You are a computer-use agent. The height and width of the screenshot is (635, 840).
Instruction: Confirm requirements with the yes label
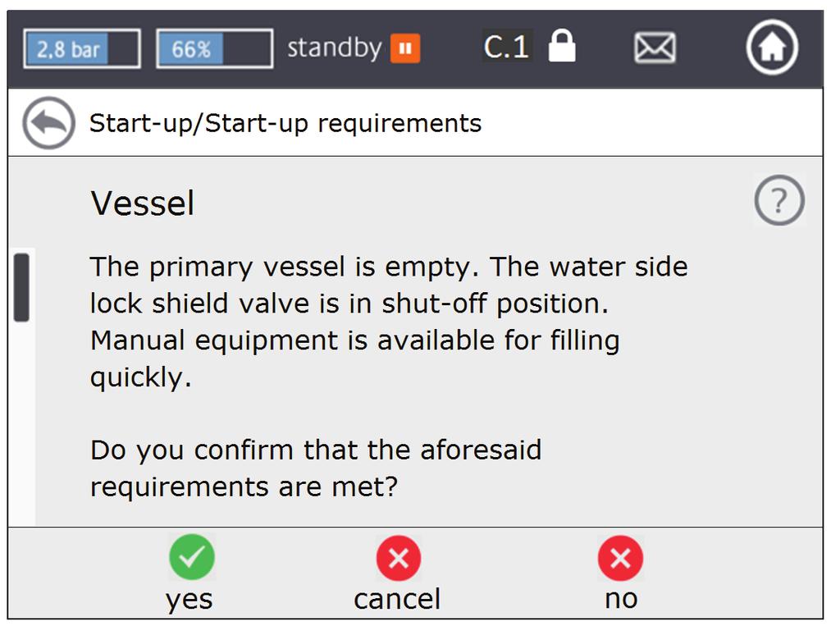(189, 599)
